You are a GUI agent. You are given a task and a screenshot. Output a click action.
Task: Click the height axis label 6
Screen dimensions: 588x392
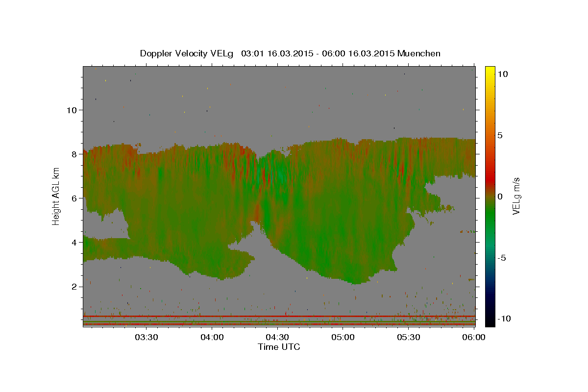click(74, 198)
